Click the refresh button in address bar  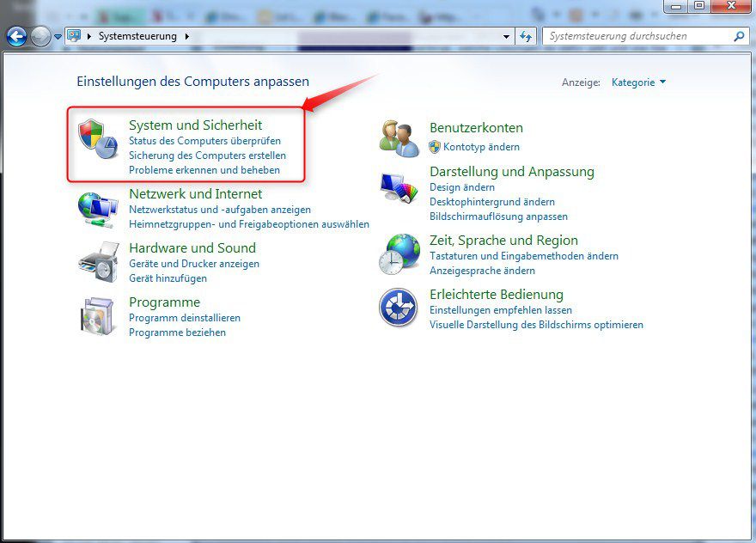coord(526,36)
